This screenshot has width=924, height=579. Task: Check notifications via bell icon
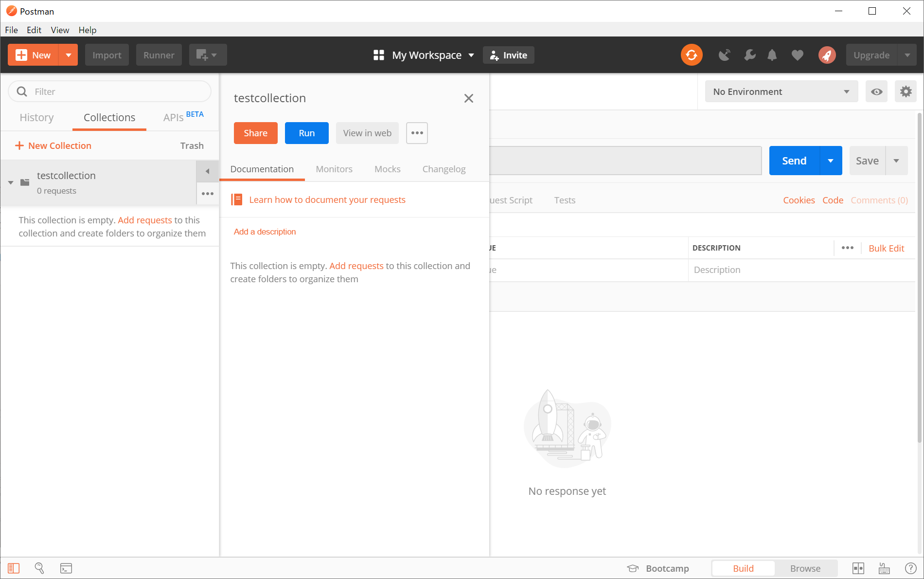point(773,55)
